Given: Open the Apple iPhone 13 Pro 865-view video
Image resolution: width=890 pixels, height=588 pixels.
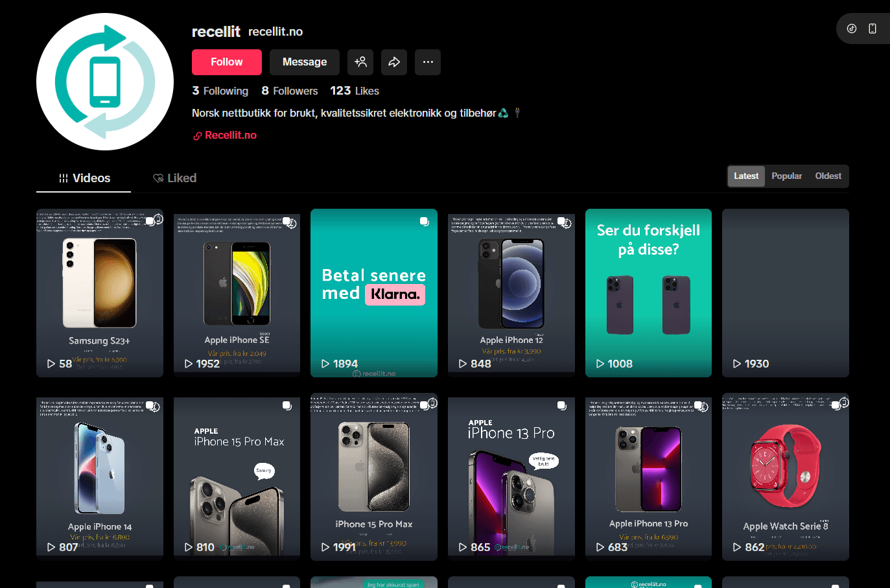Looking at the screenshot, I should tap(511, 477).
